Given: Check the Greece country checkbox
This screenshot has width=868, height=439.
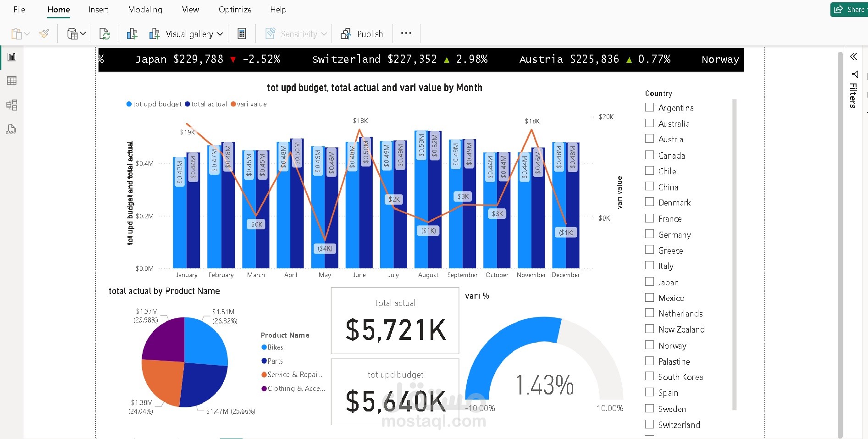Looking at the screenshot, I should click(x=649, y=250).
